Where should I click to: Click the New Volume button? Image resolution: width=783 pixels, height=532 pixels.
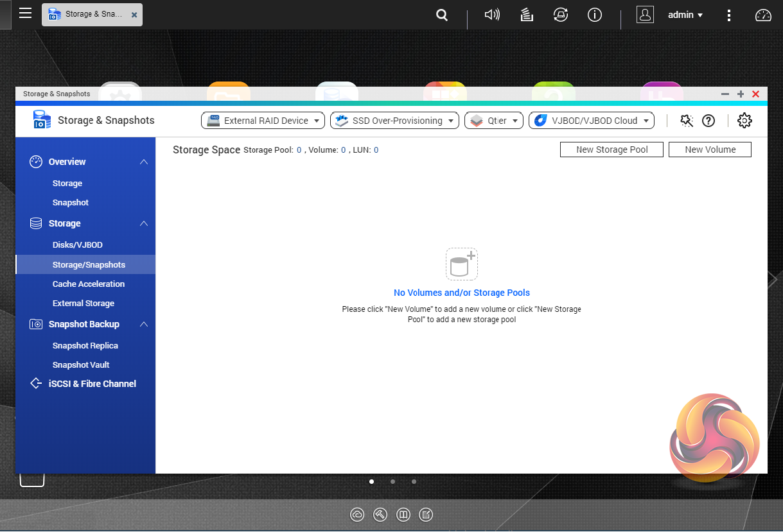pyautogui.click(x=710, y=150)
